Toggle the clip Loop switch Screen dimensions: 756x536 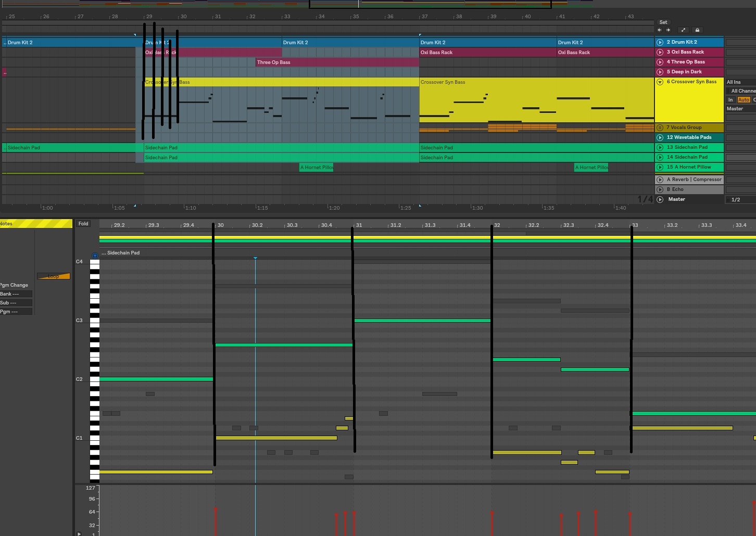tap(54, 276)
